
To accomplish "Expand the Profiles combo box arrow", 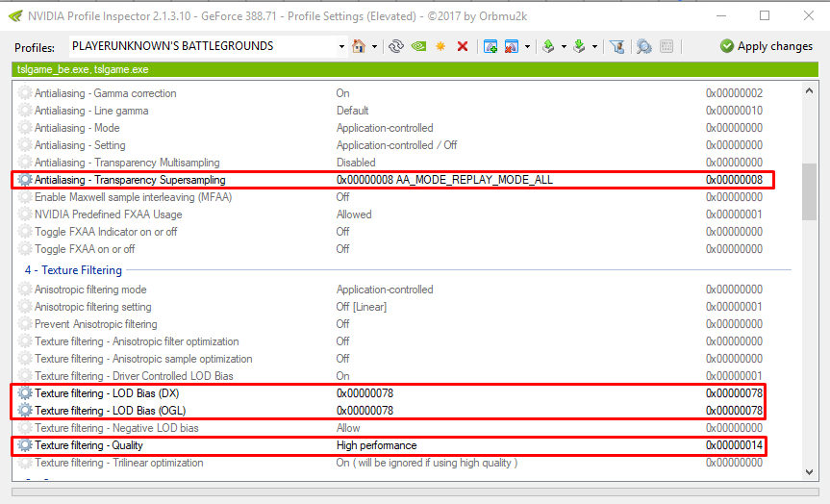I will 341,46.
